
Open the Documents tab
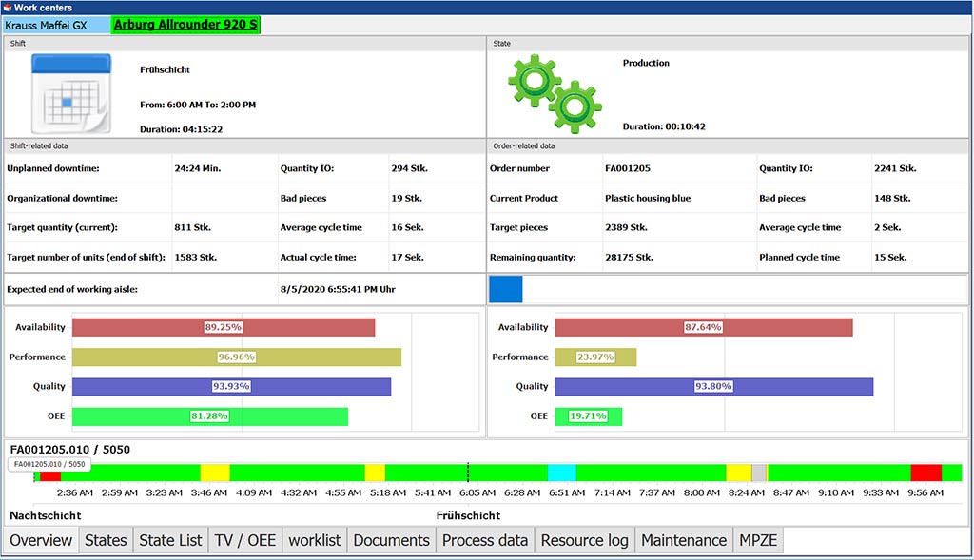point(391,540)
